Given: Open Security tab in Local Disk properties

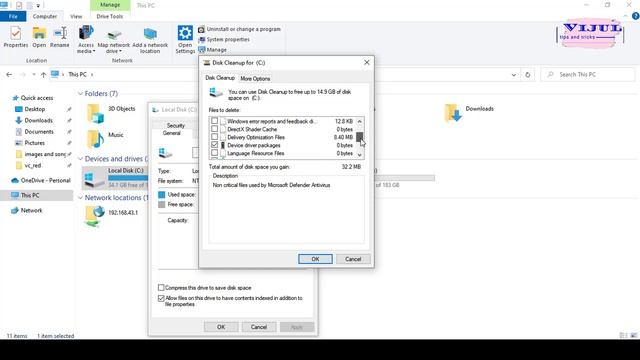Looking at the screenshot, I should [176, 126].
